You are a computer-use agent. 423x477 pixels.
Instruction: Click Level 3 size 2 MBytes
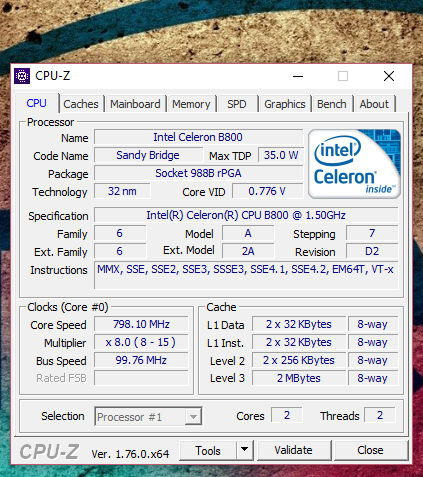pyautogui.click(x=299, y=378)
